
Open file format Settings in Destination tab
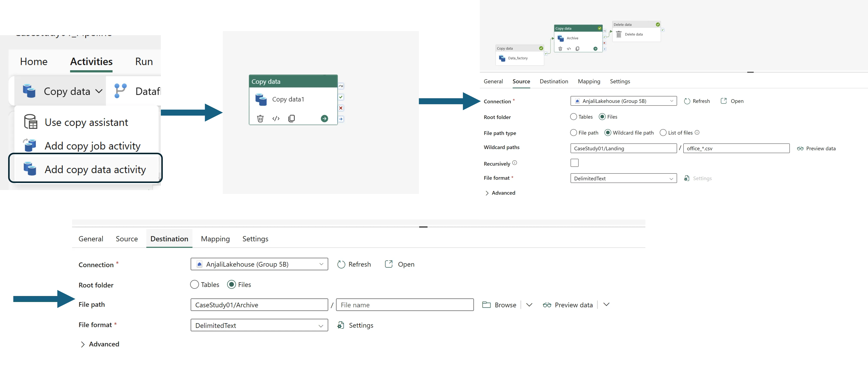355,325
